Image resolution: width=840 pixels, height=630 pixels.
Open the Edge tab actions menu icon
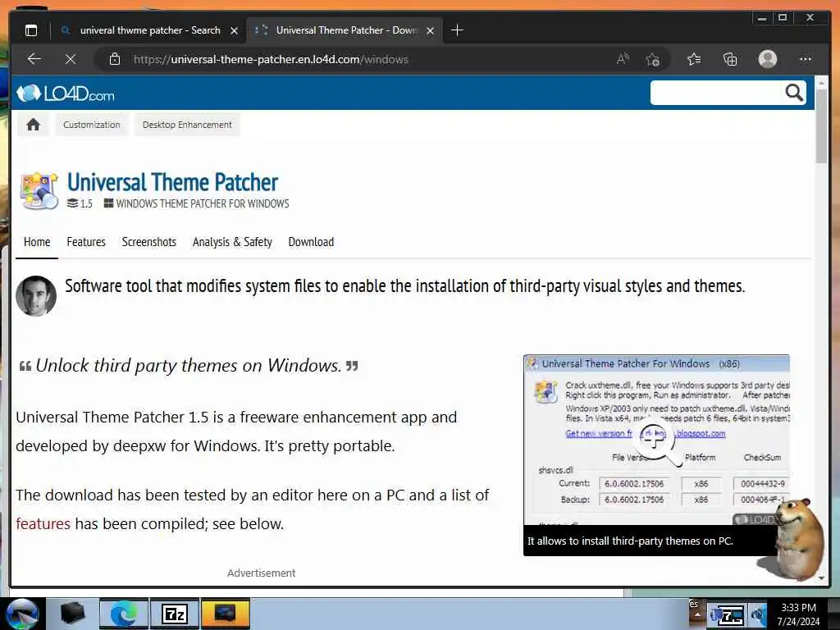pyautogui.click(x=31, y=30)
